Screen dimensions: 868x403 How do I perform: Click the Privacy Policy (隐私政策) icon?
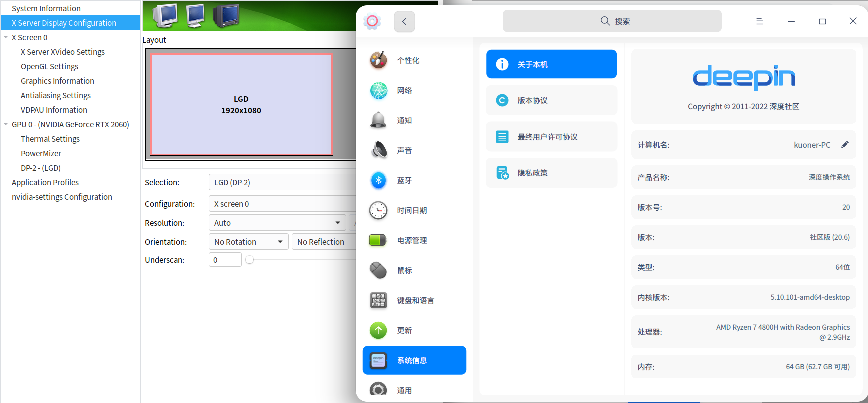502,173
